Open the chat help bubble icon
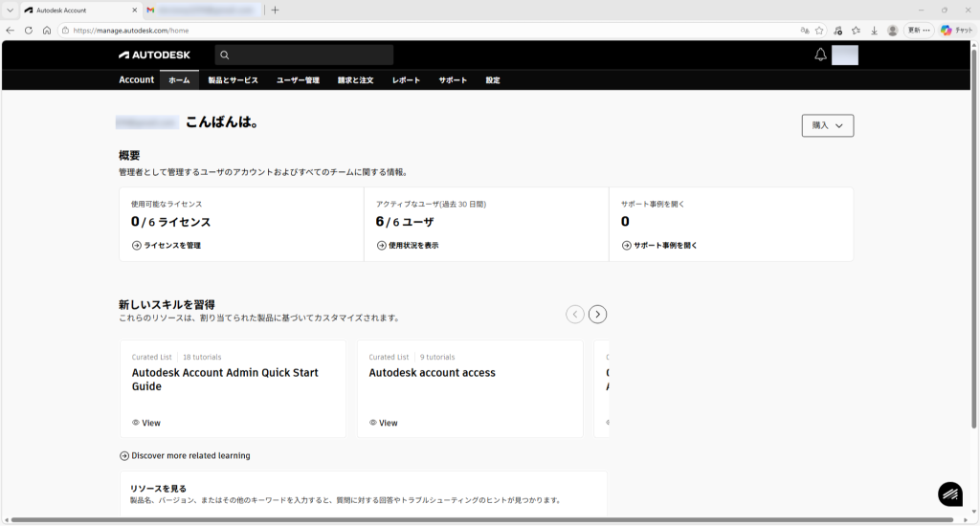The height and width of the screenshot is (526, 980). pos(949,493)
